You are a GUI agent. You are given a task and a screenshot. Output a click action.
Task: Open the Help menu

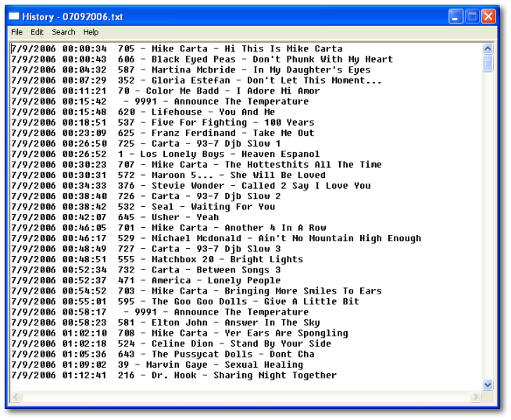(91, 32)
